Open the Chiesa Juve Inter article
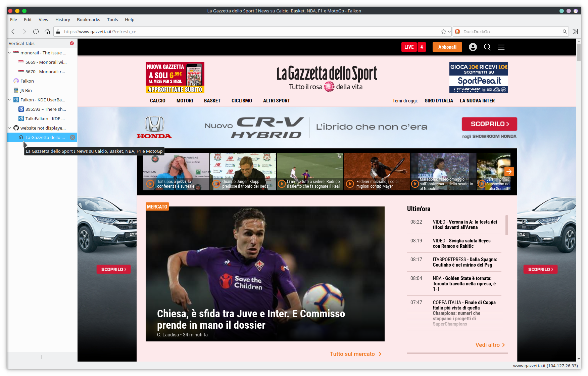Viewport: 588px width, 376px height. point(265,274)
